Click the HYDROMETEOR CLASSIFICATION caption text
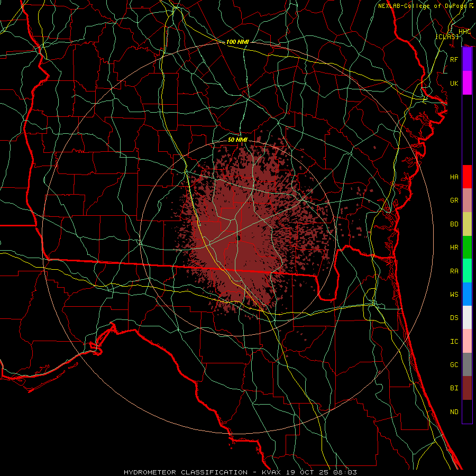The image size is (476, 476). click(x=186, y=472)
